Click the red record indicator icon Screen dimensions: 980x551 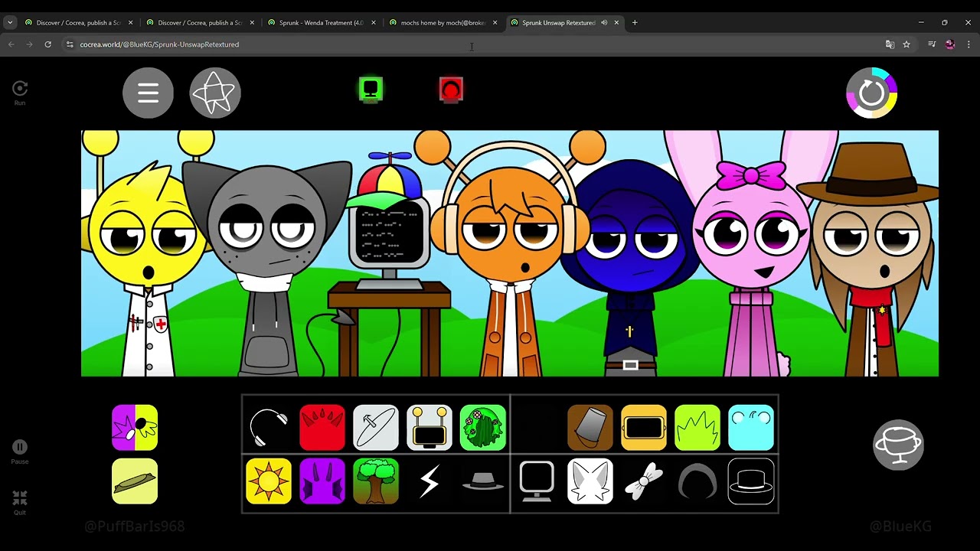coord(451,90)
